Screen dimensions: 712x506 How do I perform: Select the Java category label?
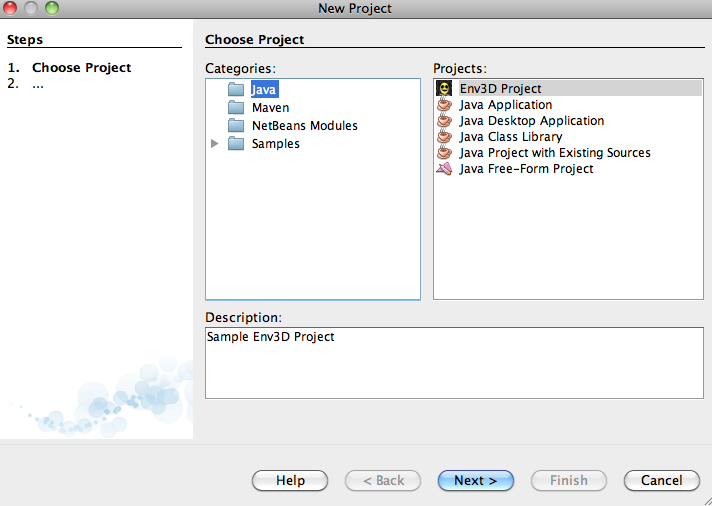264,90
